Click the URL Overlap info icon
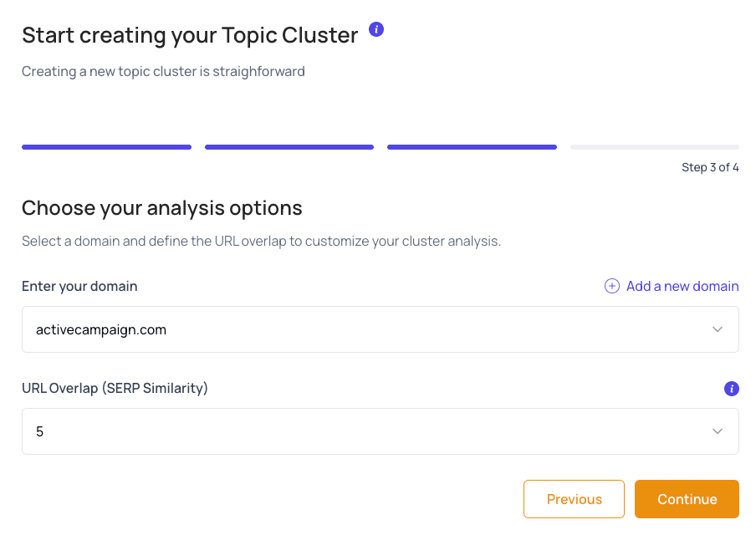Screen dimensions: 756x535 pyautogui.click(x=732, y=388)
